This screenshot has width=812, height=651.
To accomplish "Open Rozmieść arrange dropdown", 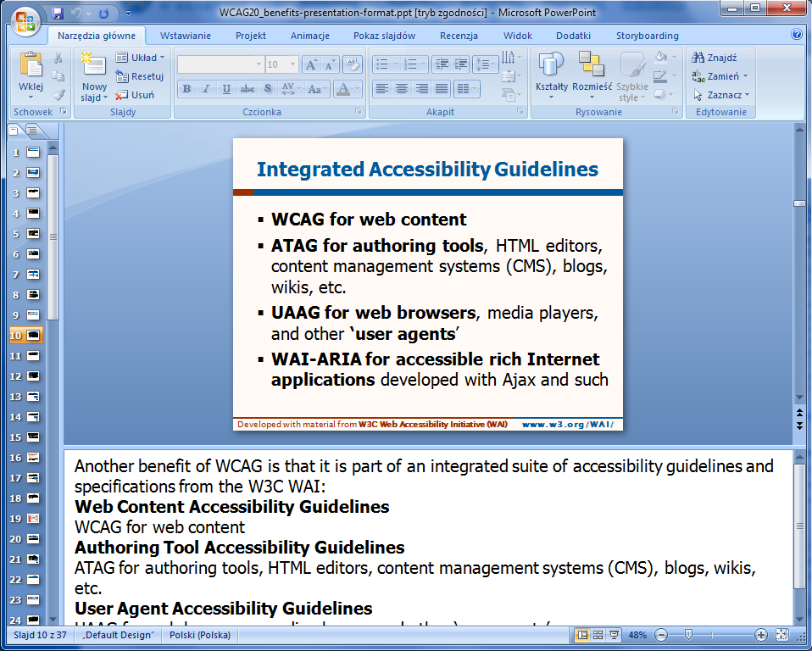I will [x=592, y=75].
